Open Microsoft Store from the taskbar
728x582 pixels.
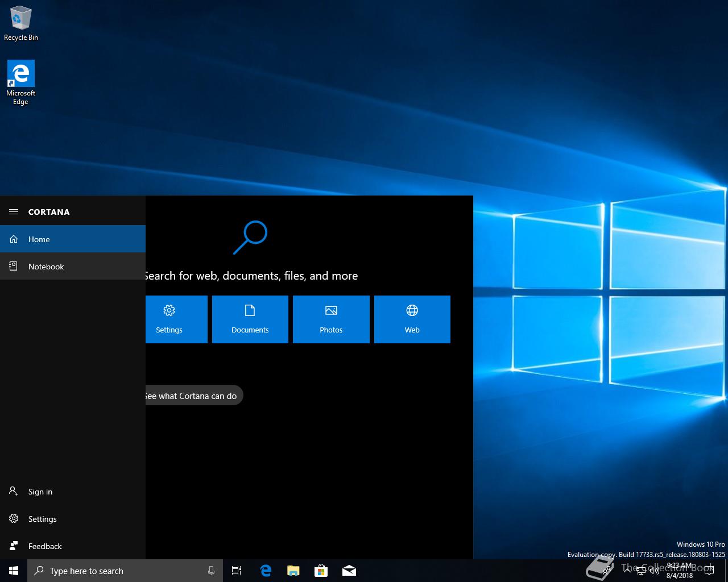point(321,571)
